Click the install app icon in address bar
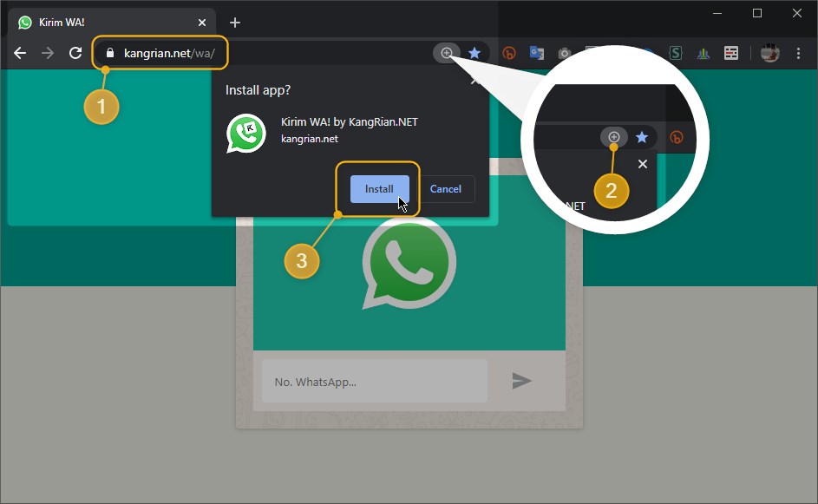The image size is (818, 504). pyautogui.click(x=447, y=53)
